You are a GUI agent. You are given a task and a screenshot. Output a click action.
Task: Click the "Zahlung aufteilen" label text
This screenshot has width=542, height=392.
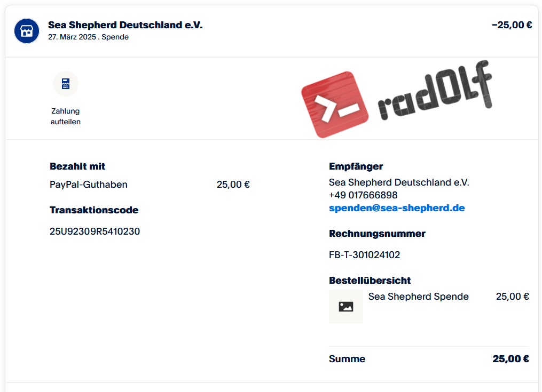[x=66, y=116]
